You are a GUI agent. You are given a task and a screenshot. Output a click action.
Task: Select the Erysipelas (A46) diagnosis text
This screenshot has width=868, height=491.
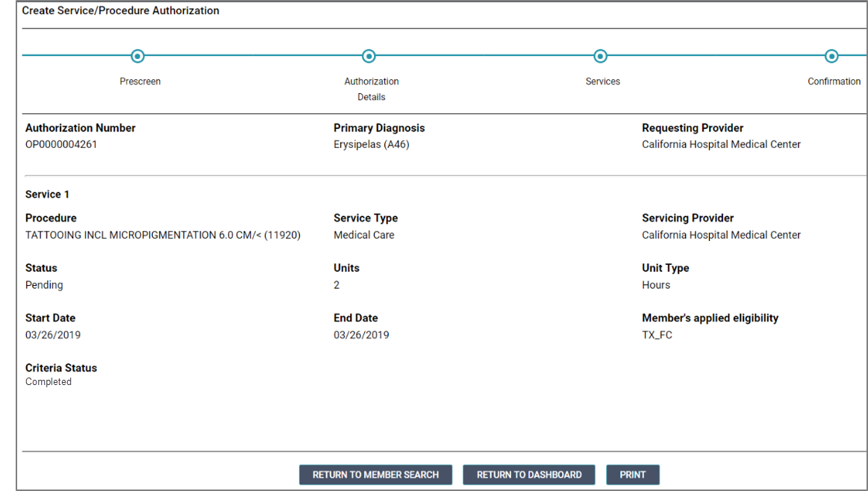[x=372, y=145]
